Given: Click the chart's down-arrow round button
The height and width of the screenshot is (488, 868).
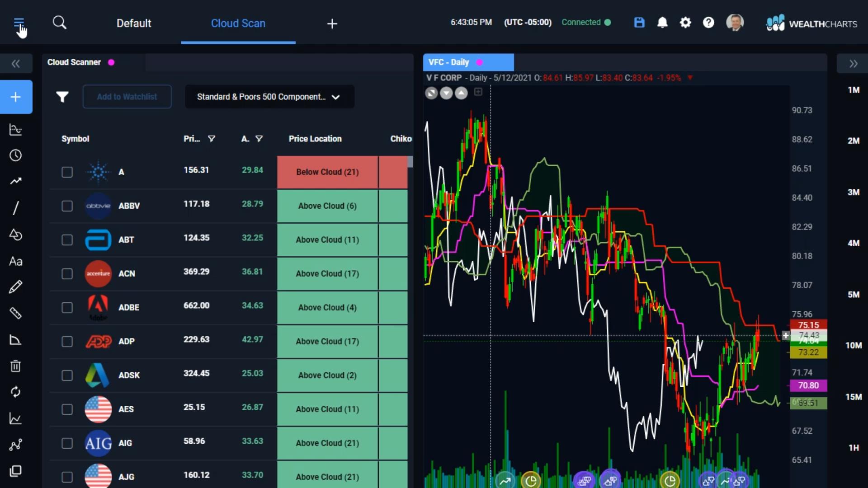Looking at the screenshot, I should [446, 94].
